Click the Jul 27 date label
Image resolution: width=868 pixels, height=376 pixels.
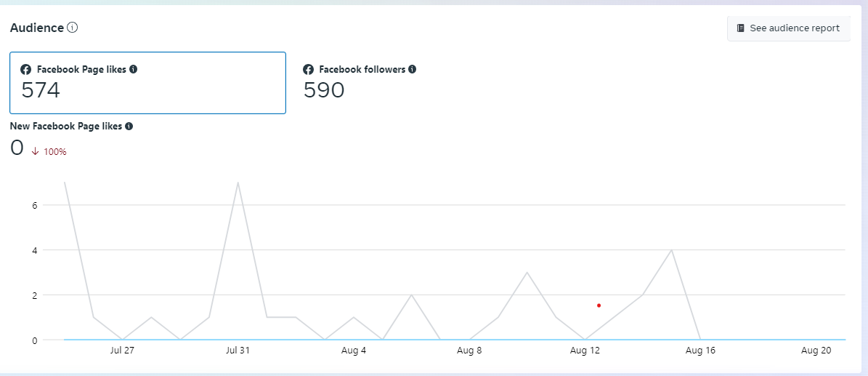[122, 351]
